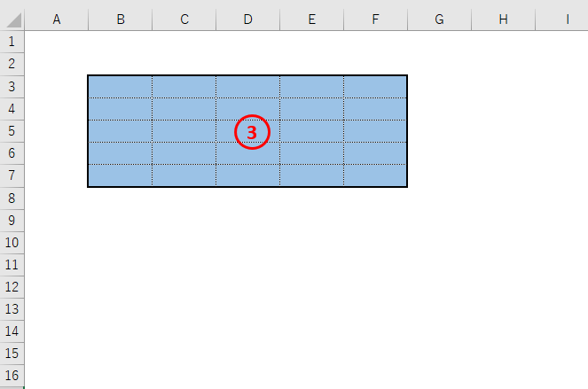This screenshot has height=389, width=588.
Task: Select column B header
Action: tap(121, 19)
